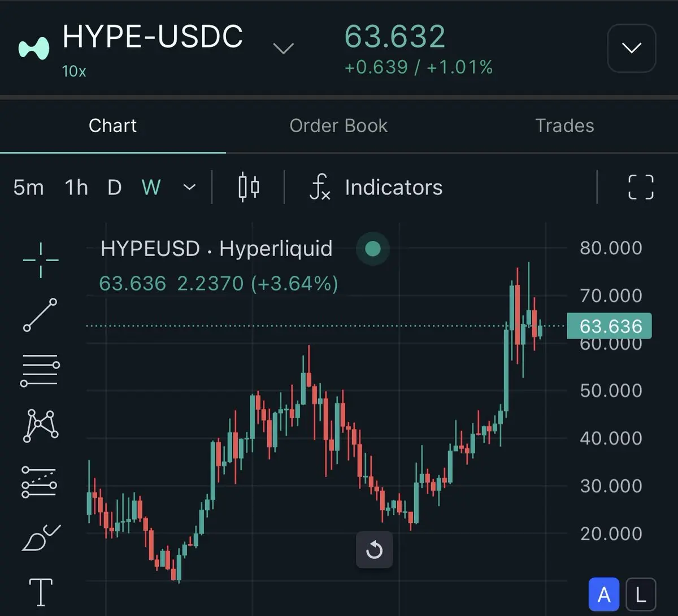Image resolution: width=678 pixels, height=616 pixels.
Task: Click the 40.000 price axis label
Action: pyautogui.click(x=611, y=438)
